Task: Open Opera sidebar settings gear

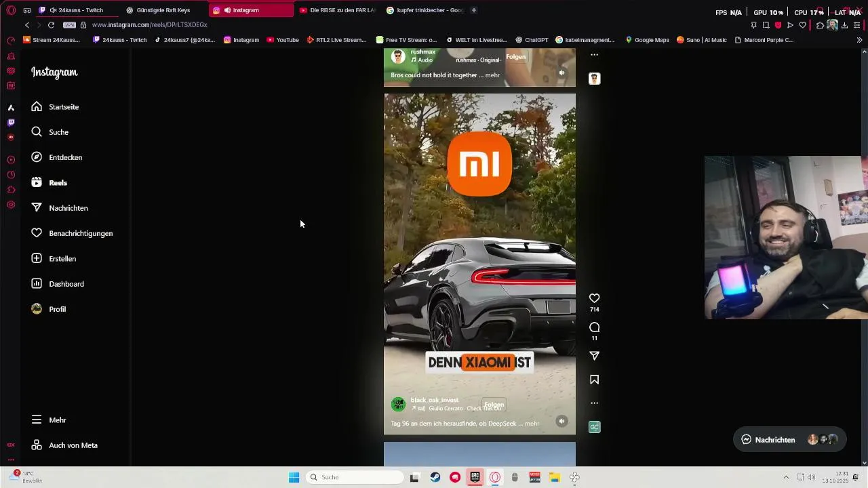Action: tap(11, 205)
